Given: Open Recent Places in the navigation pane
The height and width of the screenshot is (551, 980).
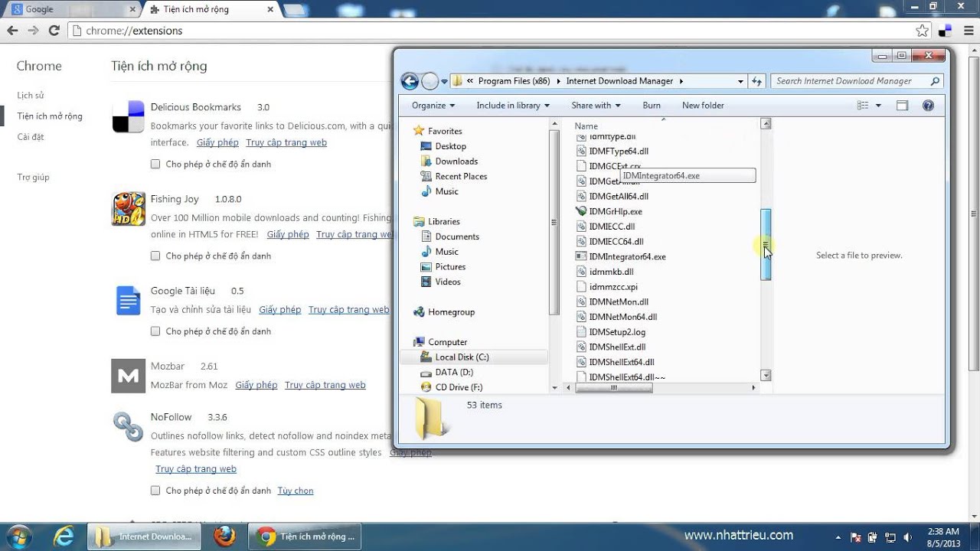Looking at the screenshot, I should (x=454, y=176).
